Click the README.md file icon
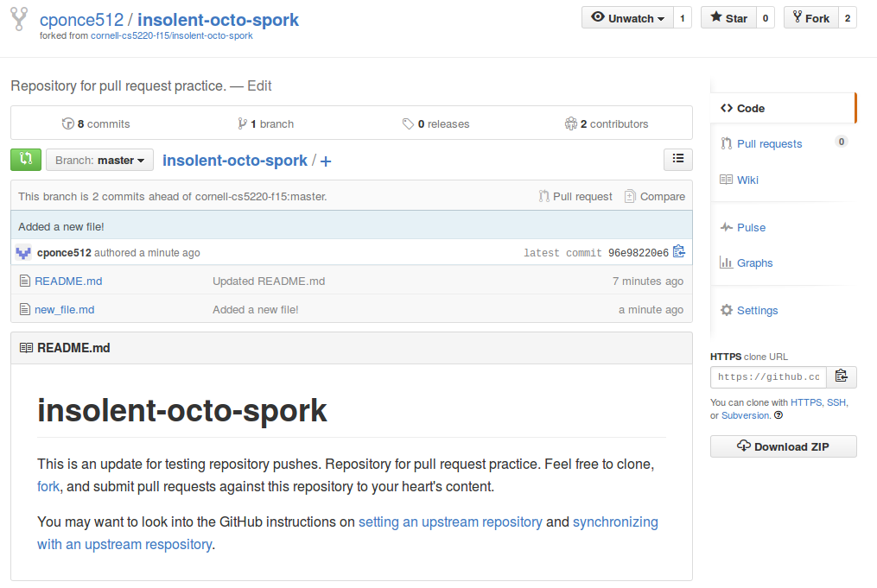This screenshot has width=877, height=588. click(24, 281)
